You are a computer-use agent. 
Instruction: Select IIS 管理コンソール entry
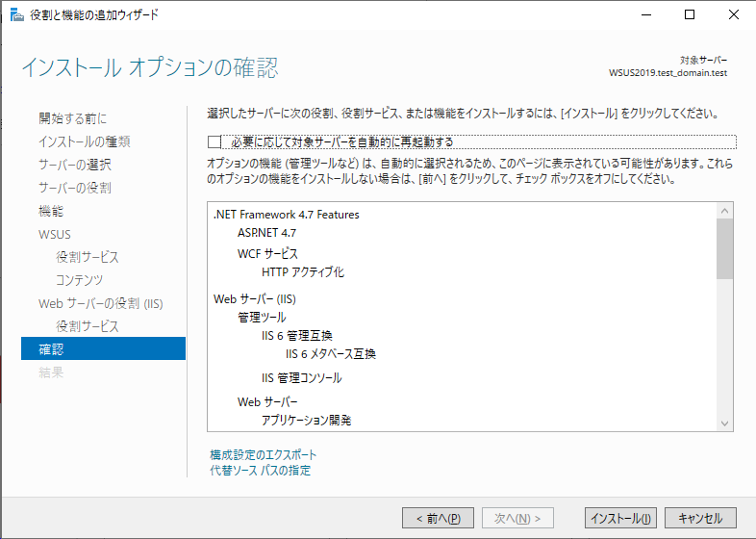302,378
